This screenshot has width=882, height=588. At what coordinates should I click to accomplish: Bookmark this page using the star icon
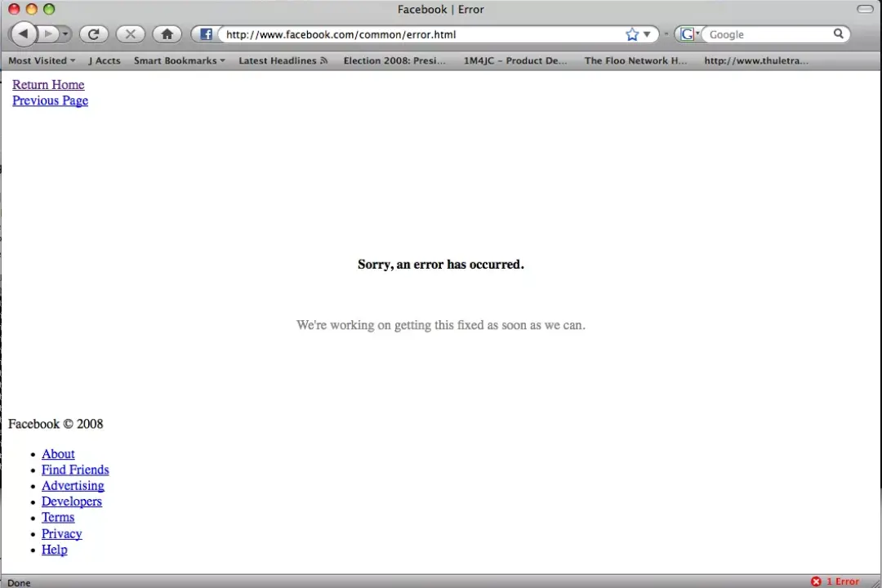coord(631,33)
